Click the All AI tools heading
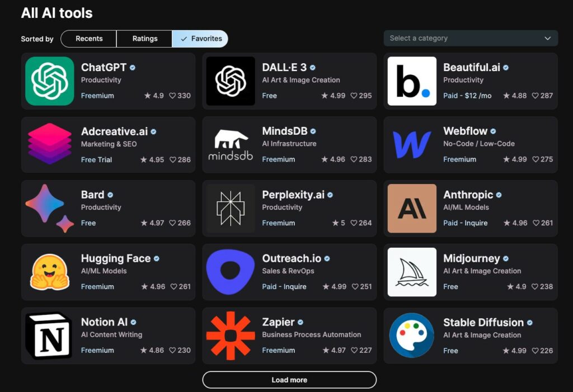Screen dimensions: 573x392 coord(57,13)
